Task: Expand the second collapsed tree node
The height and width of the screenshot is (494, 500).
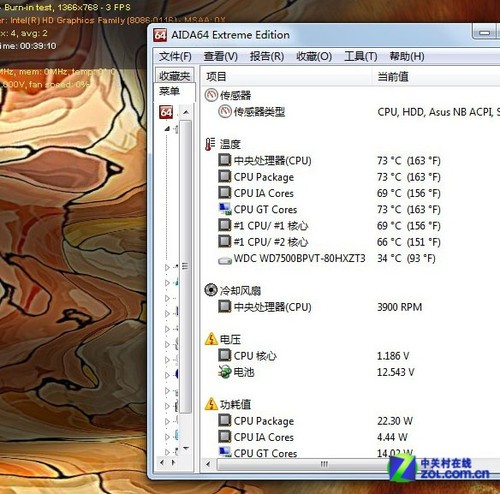Action: tap(167, 283)
